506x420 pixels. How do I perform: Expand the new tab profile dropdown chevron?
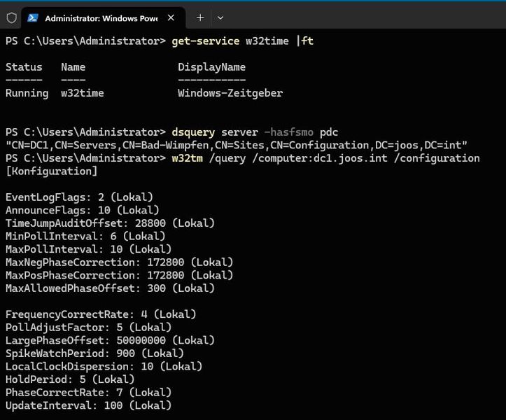(x=220, y=18)
